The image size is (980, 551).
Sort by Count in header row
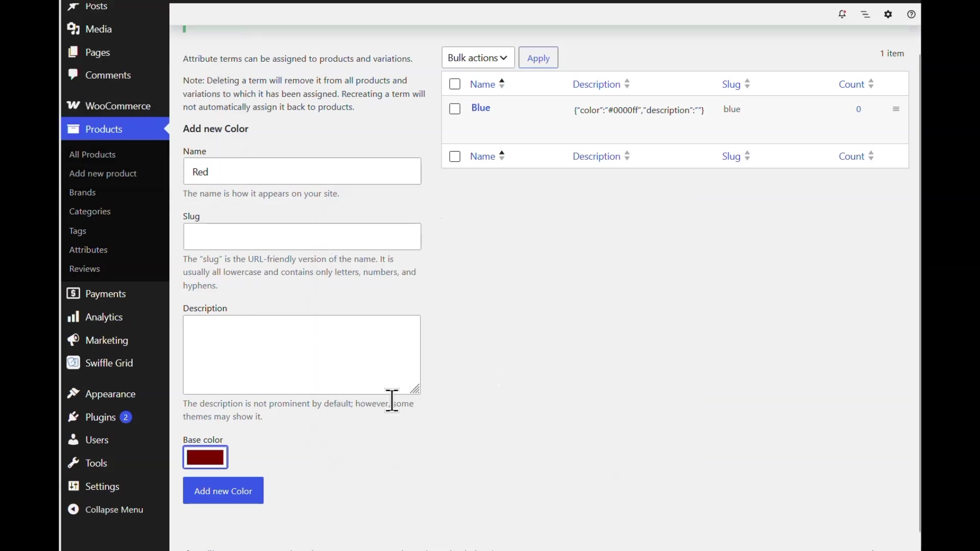tap(856, 84)
